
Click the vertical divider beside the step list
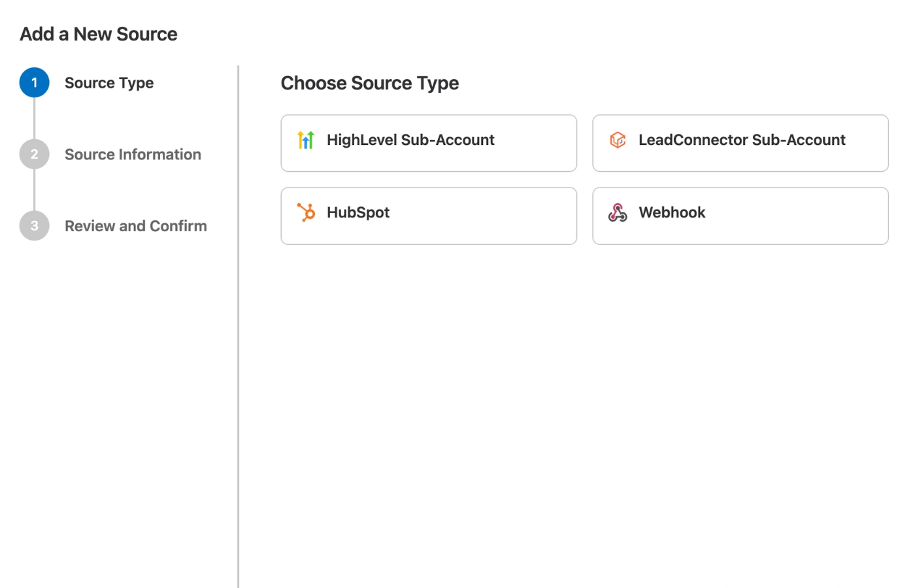239,327
